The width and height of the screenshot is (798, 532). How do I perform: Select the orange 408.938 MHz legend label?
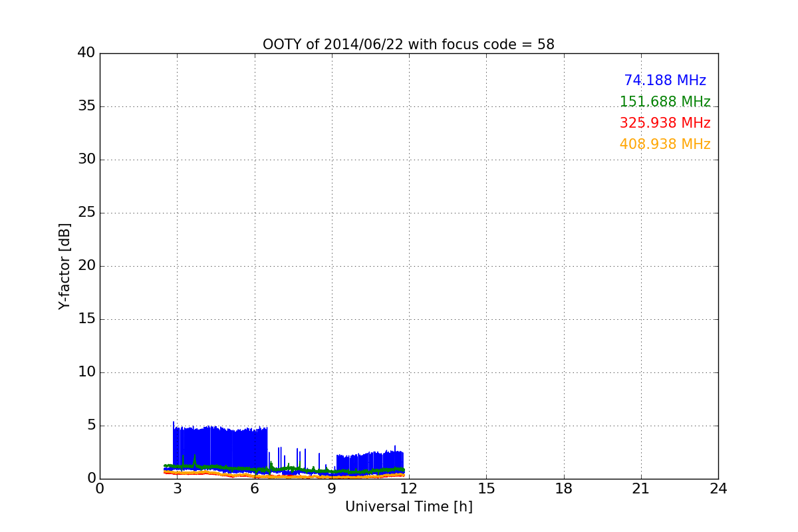[x=665, y=144]
